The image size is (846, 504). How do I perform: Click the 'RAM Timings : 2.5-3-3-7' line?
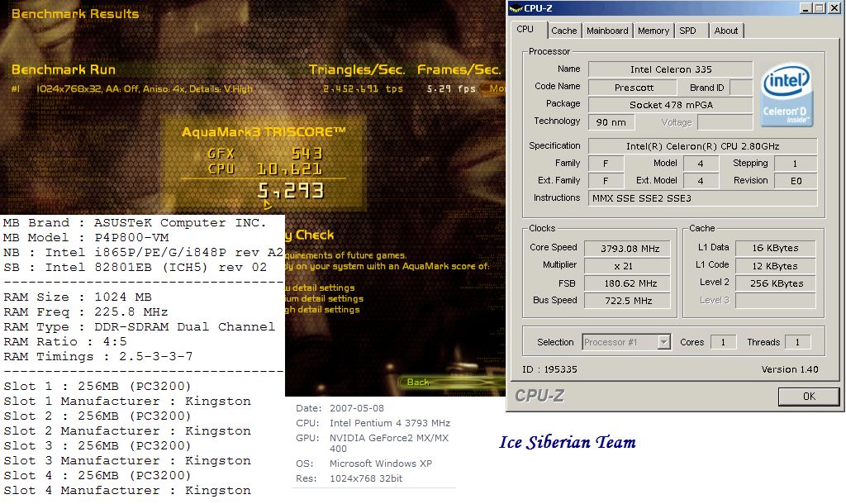(98, 357)
